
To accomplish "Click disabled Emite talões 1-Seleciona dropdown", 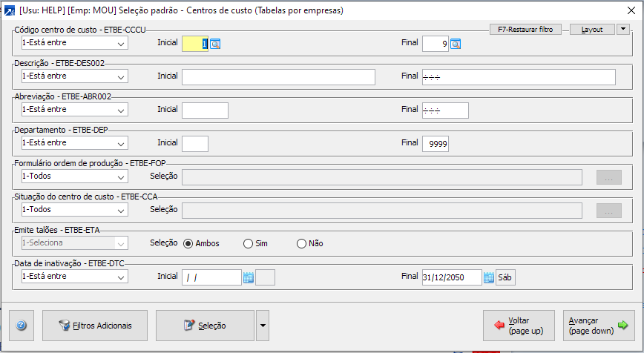I will click(x=75, y=243).
